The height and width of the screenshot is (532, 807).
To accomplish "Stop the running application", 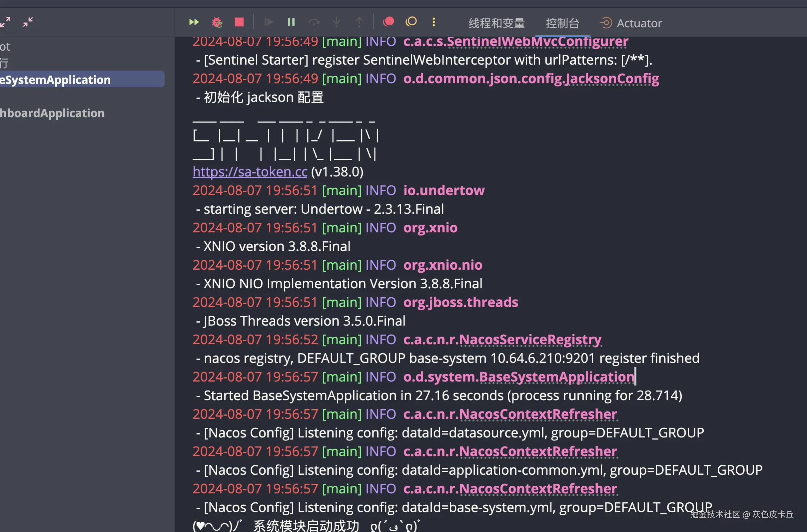I will pos(239,22).
